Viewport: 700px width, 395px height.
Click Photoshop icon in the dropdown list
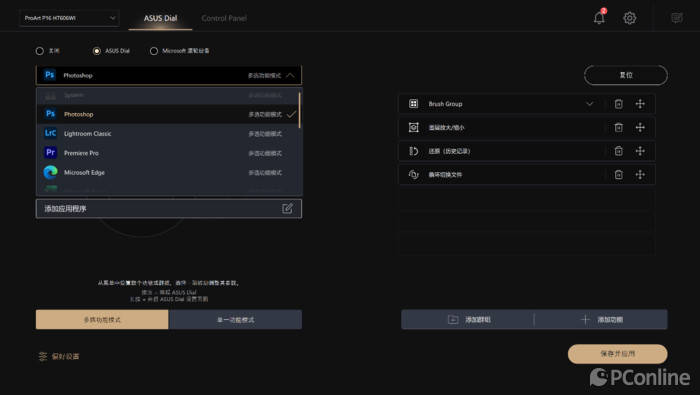50,114
